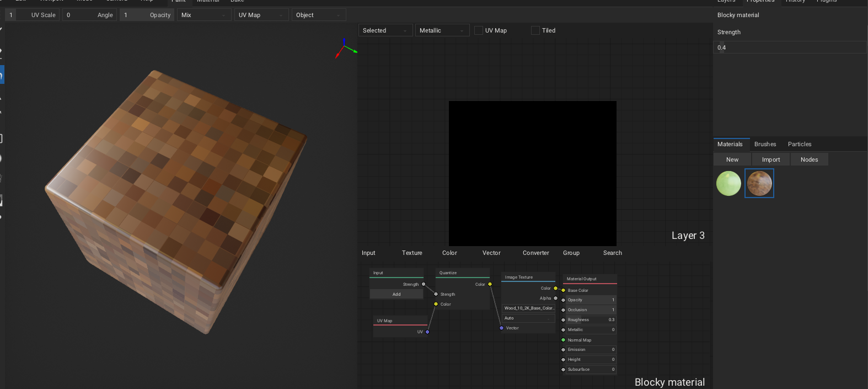
Task: Select the UV Map node header
Action: [400, 321]
